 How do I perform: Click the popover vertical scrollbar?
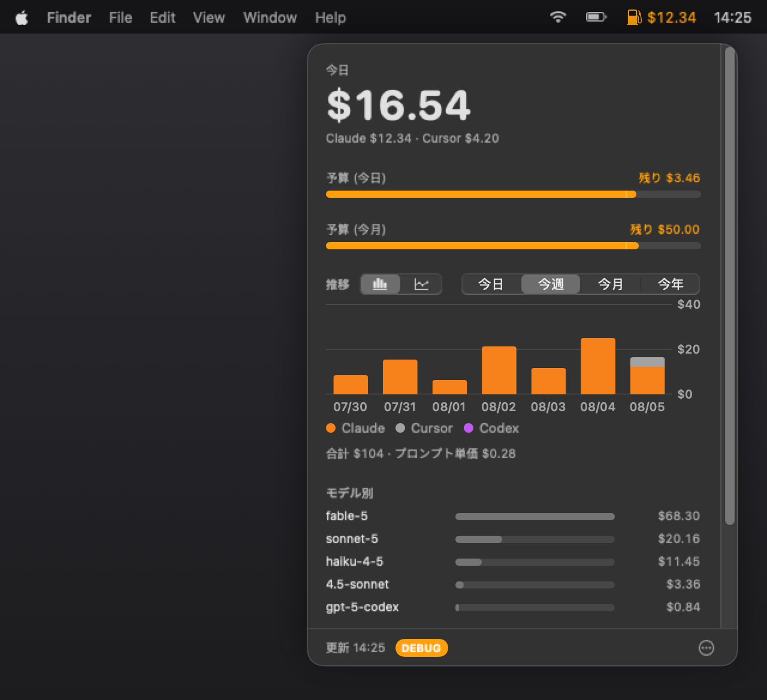[729, 286]
